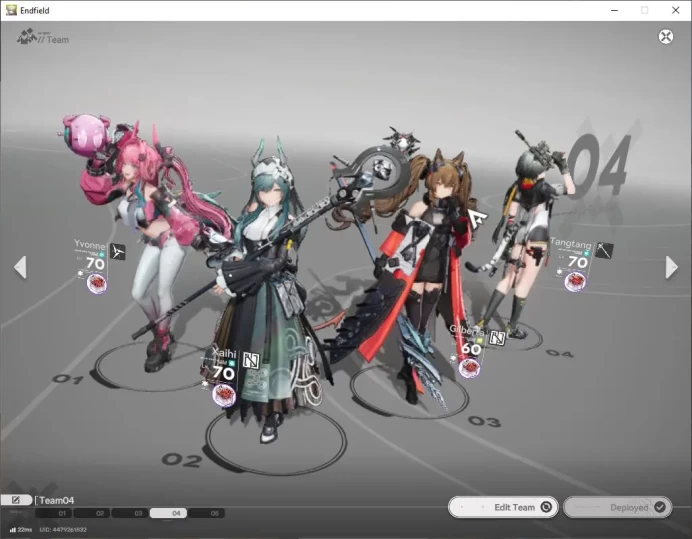Click the Yvonne name label
The image size is (692, 539).
tap(90, 245)
